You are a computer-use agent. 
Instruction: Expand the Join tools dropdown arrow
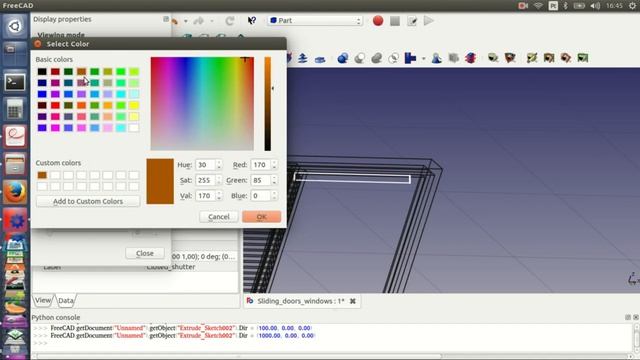pos(423,59)
